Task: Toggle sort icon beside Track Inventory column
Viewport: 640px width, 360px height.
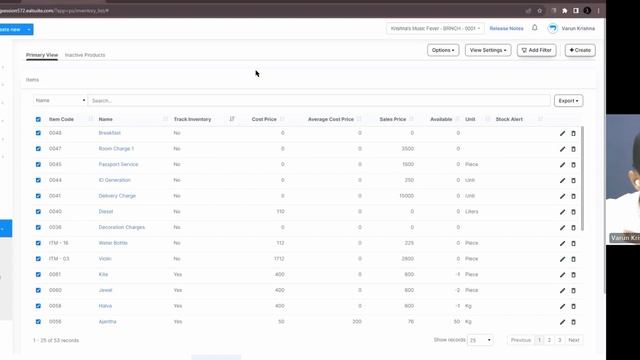Action: click(232, 119)
